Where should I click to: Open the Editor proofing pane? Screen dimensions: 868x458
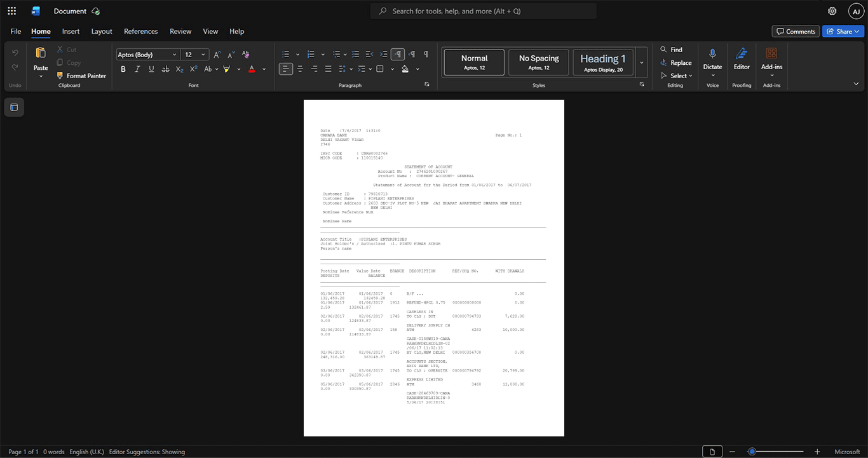742,58
